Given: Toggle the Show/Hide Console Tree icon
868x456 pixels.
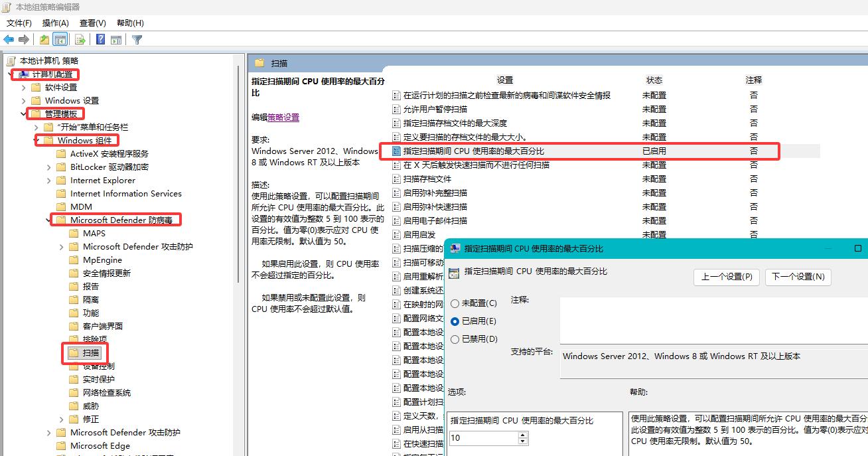Looking at the screenshot, I should tap(60, 39).
